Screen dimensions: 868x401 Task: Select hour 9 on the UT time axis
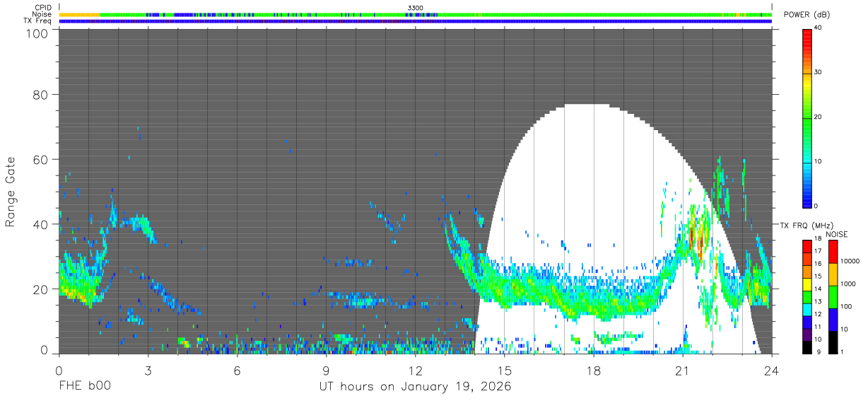point(326,370)
